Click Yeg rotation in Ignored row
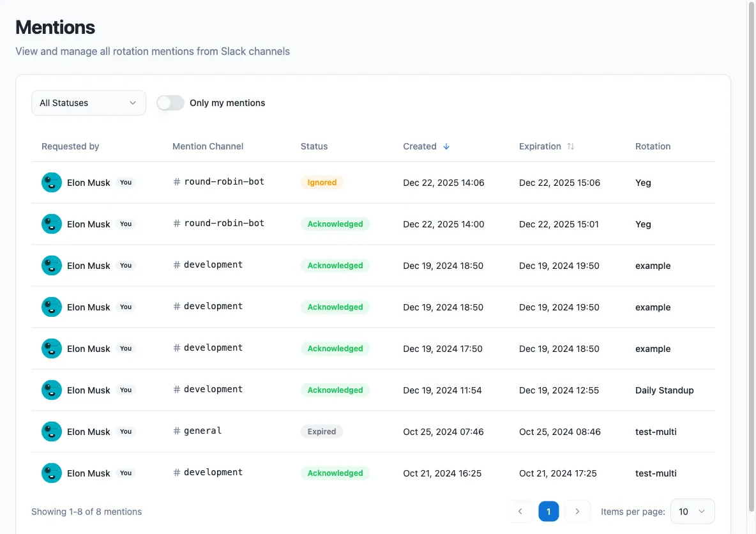Image resolution: width=756 pixels, height=534 pixels. (x=643, y=183)
